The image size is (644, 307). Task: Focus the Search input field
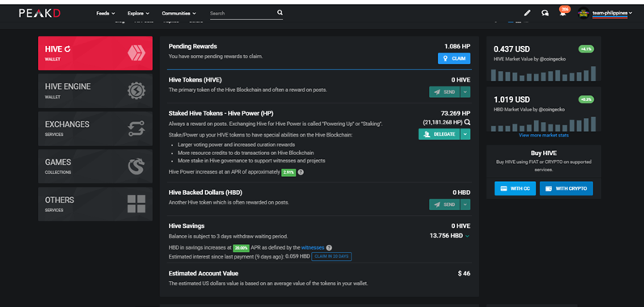tap(242, 13)
